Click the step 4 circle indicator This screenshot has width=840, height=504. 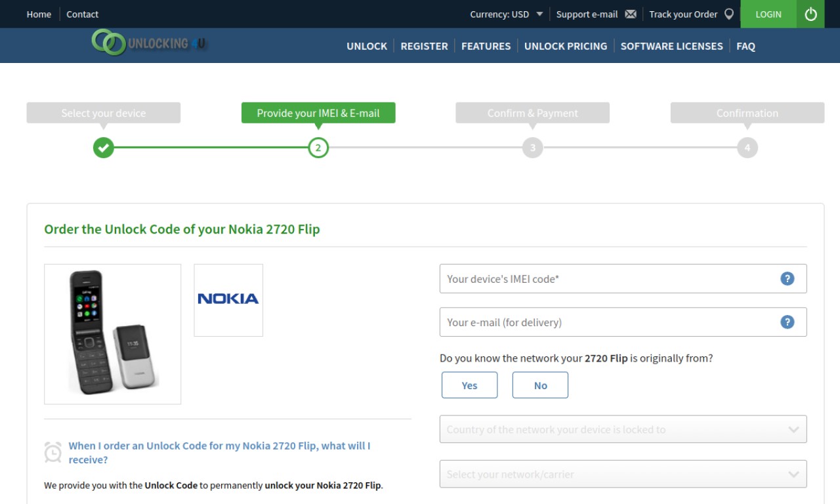747,148
